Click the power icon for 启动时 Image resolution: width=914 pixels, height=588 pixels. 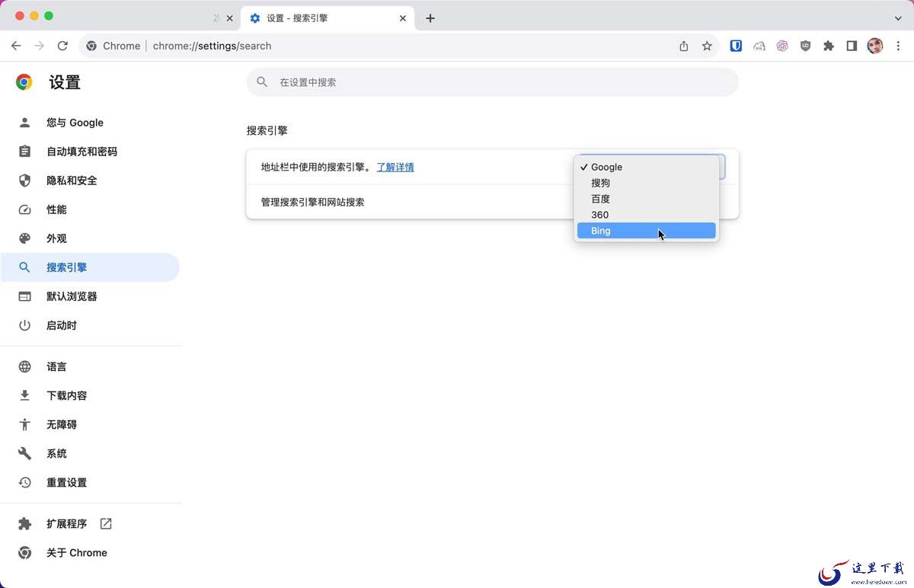(x=25, y=325)
